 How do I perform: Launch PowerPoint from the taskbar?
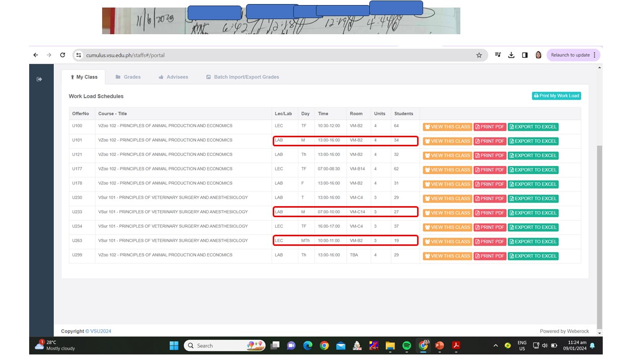[x=439, y=345]
